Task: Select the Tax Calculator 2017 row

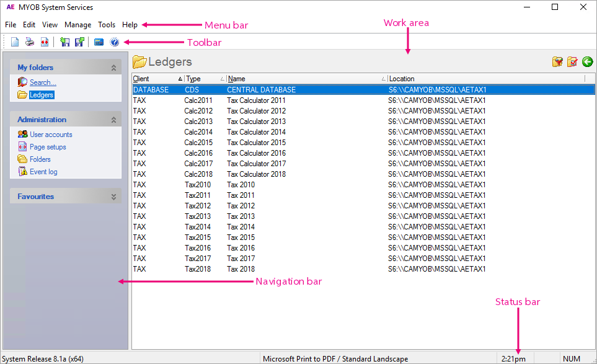Action: pos(364,164)
